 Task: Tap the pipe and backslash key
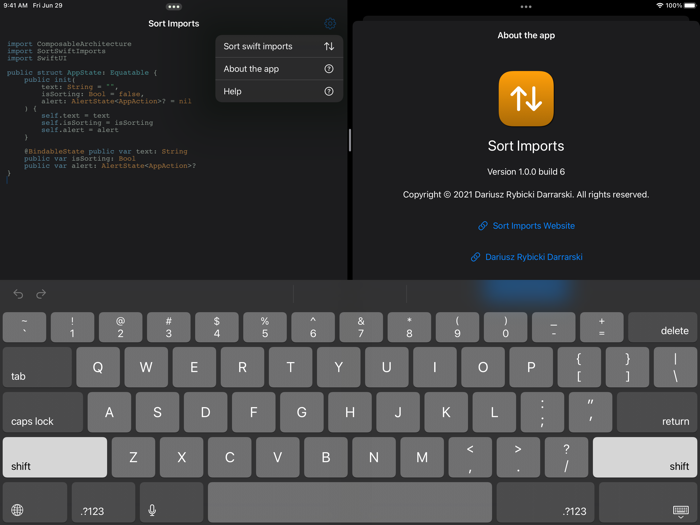click(675, 367)
